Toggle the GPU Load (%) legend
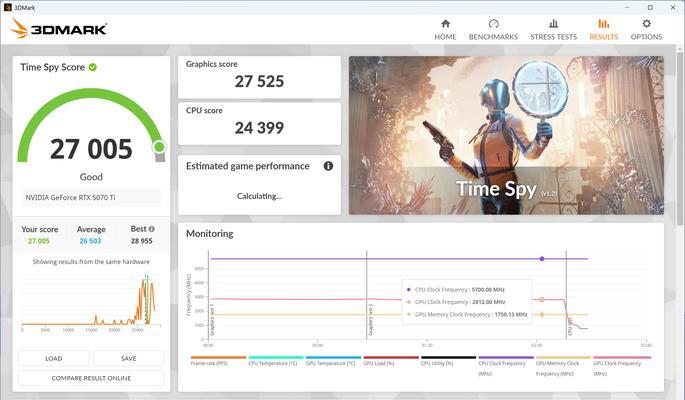Screen dimensions: 685x400 click(x=391, y=362)
